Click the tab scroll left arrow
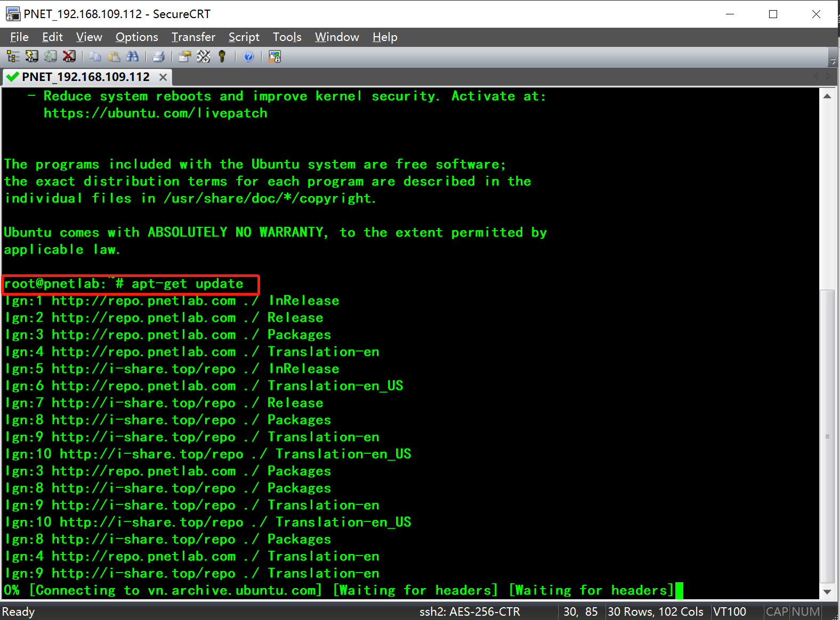The height and width of the screenshot is (620, 840). click(816, 77)
